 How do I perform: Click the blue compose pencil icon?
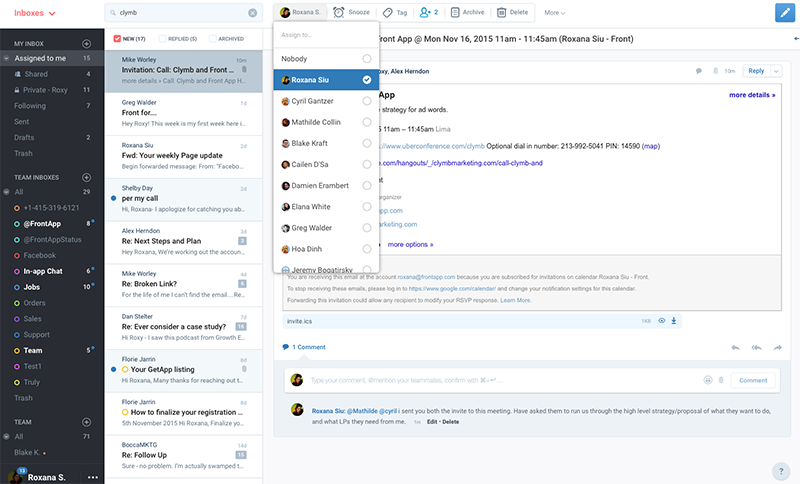[785, 13]
